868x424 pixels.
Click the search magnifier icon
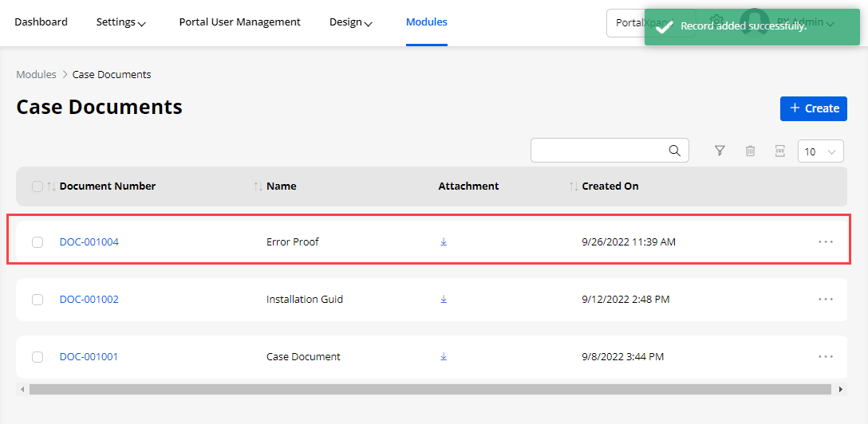(x=674, y=151)
